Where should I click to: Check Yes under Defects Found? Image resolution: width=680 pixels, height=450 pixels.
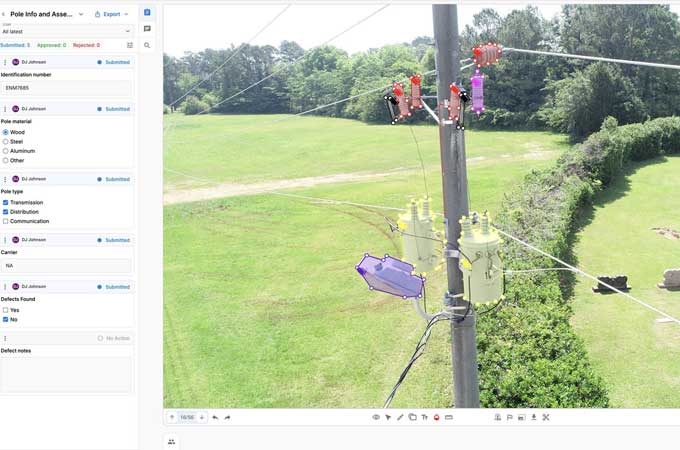(x=6, y=310)
